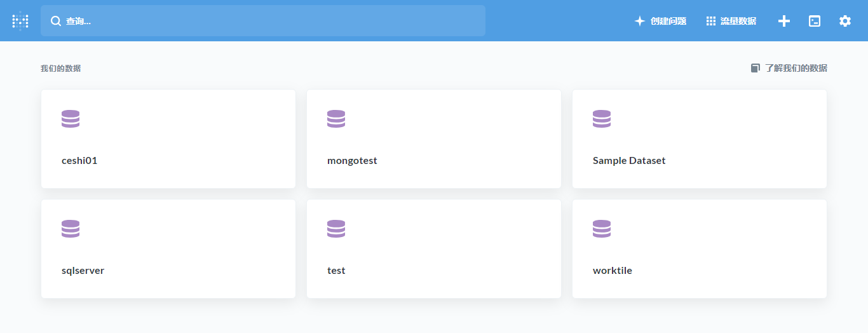Select 浏览数据 in the top navigation
This screenshot has height=333, width=868.
(731, 21)
